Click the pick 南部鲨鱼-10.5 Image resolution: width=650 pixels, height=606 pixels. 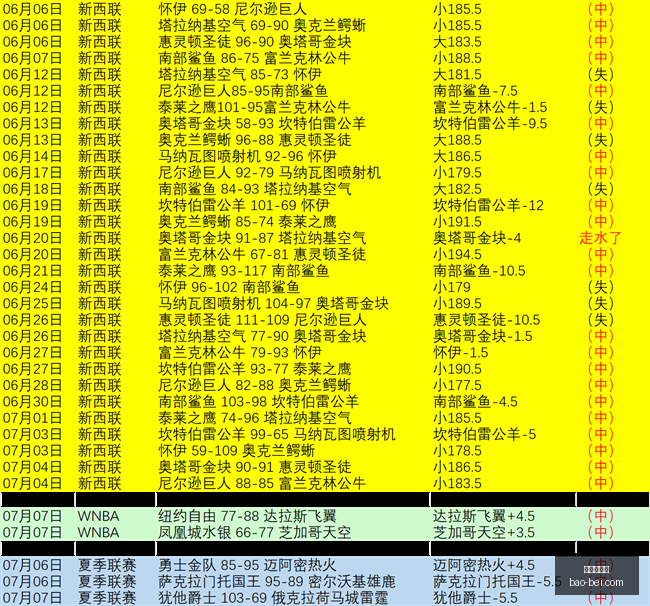(x=479, y=271)
